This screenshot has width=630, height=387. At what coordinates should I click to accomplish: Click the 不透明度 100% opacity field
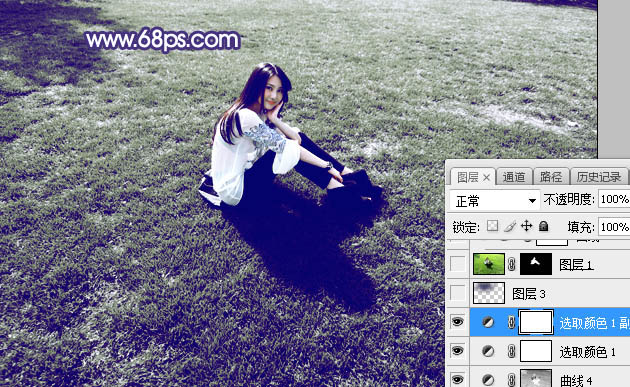614,199
